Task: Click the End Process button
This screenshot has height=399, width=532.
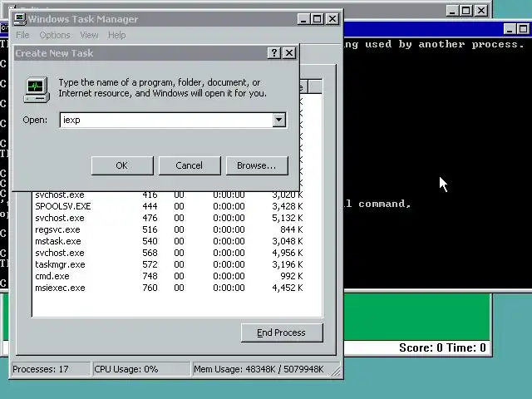Action: click(282, 332)
